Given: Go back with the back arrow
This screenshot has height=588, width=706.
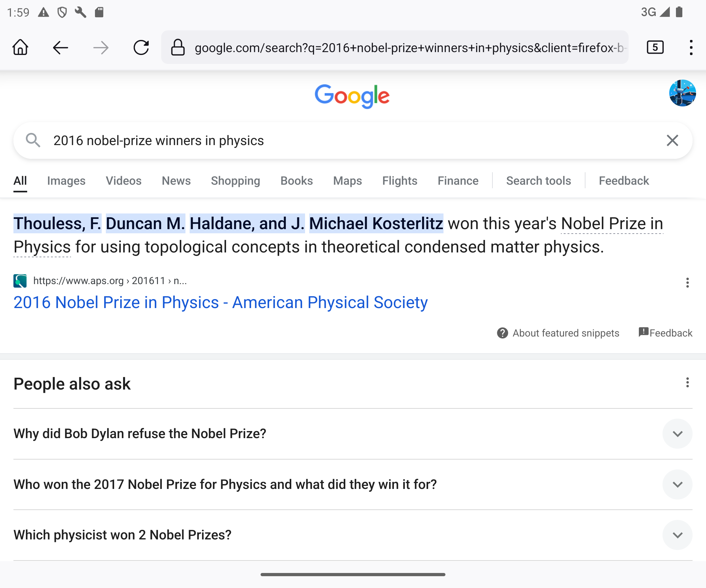Looking at the screenshot, I should tap(60, 47).
